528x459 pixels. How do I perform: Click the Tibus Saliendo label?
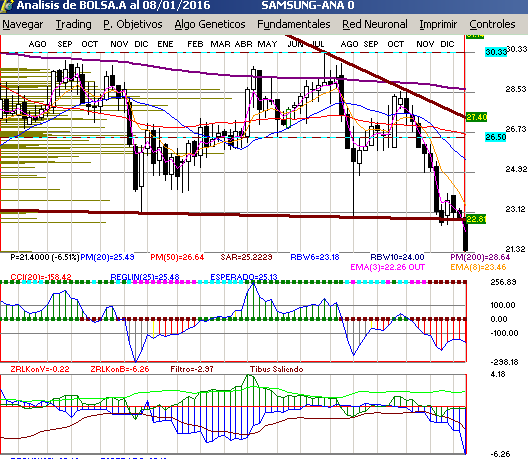(276, 369)
